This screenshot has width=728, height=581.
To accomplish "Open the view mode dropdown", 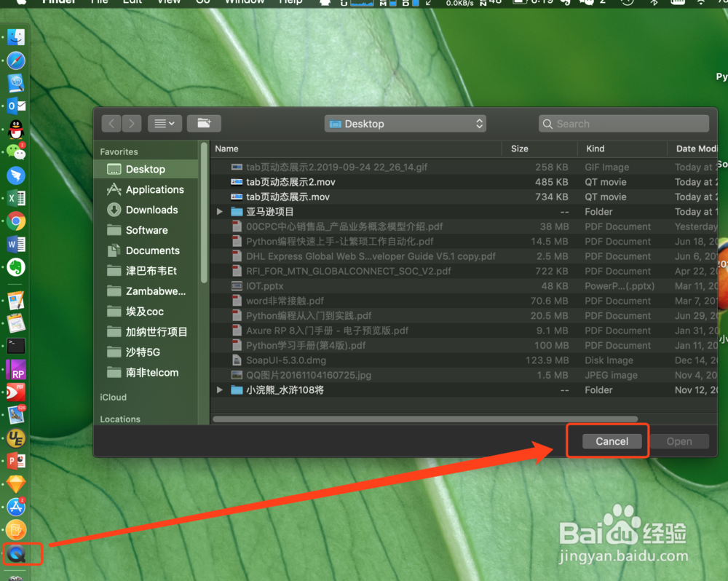I will click(165, 124).
